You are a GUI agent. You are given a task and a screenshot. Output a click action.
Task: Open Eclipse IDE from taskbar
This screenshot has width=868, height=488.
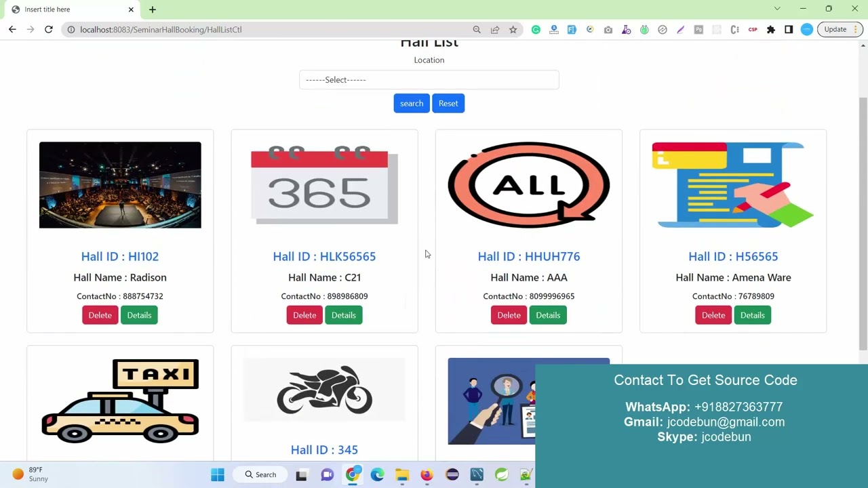[x=452, y=474]
